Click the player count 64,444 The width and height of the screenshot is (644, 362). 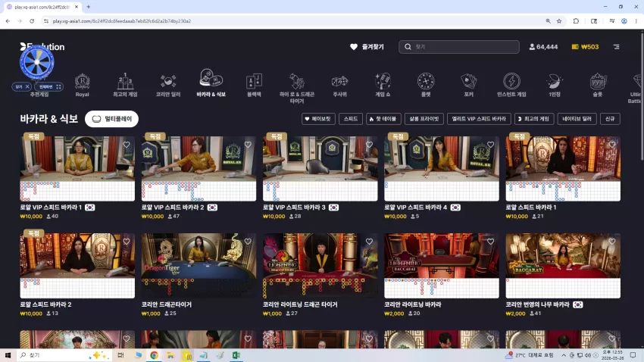tap(543, 47)
